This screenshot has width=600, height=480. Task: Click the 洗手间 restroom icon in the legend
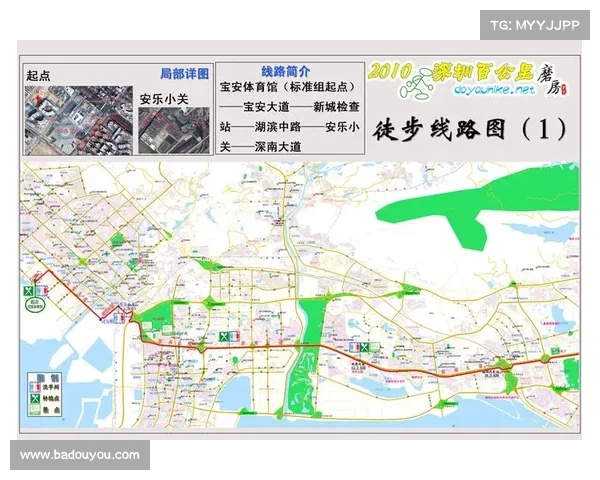click(35, 387)
